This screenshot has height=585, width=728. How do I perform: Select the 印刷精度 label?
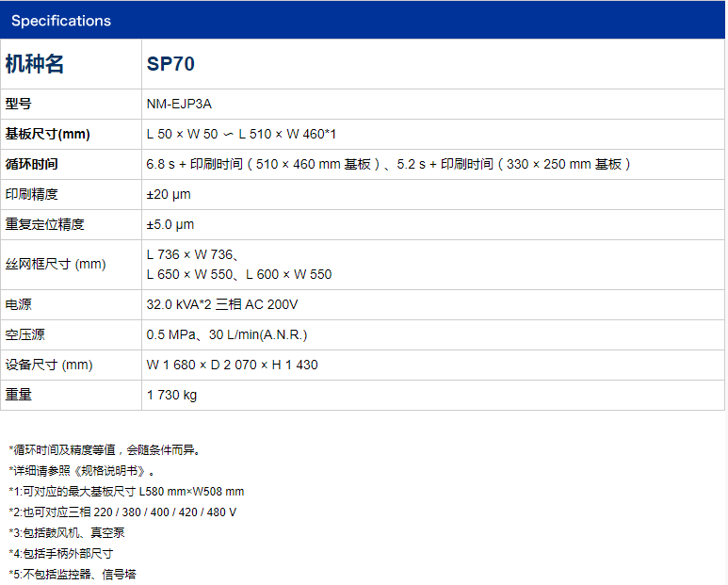coord(32,194)
